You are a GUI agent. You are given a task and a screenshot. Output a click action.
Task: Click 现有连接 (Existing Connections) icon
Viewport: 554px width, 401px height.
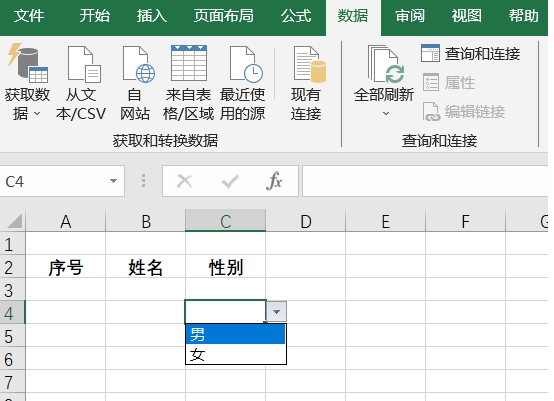point(306,82)
